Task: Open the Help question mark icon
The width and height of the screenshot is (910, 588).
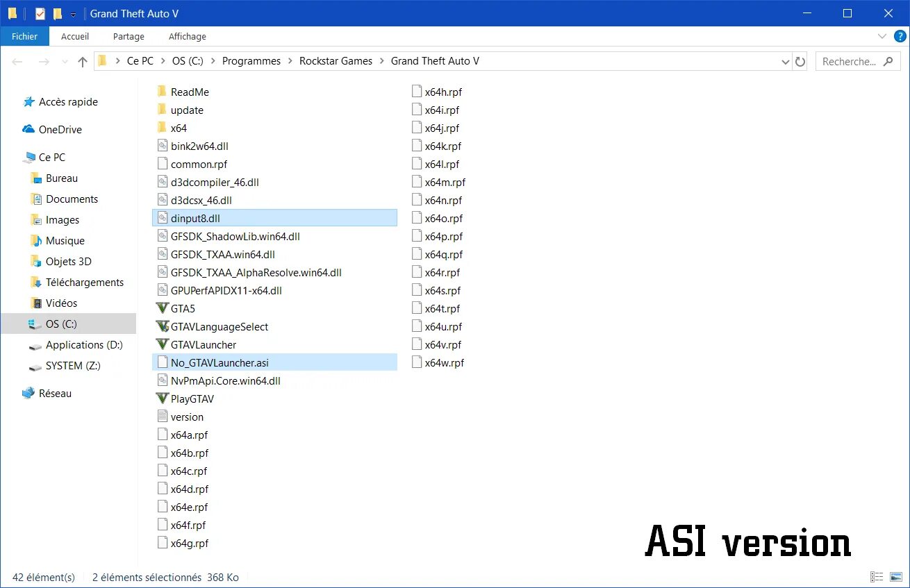Action: click(900, 36)
